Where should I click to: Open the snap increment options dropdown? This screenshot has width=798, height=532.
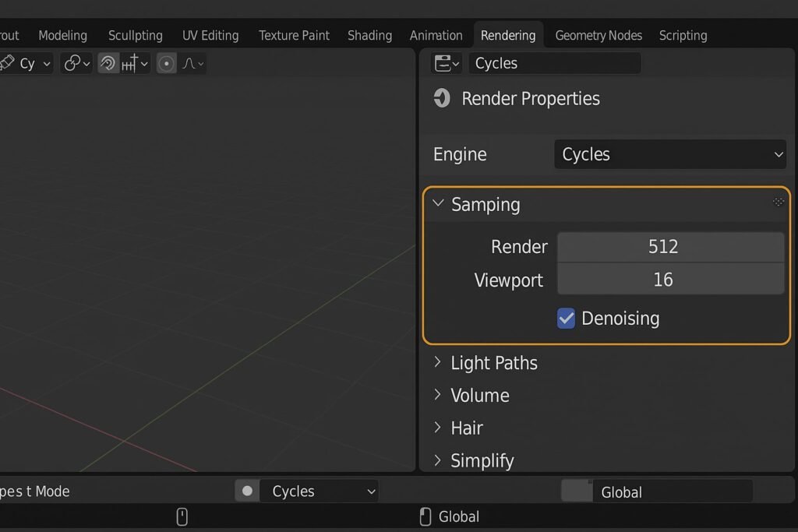click(x=135, y=64)
